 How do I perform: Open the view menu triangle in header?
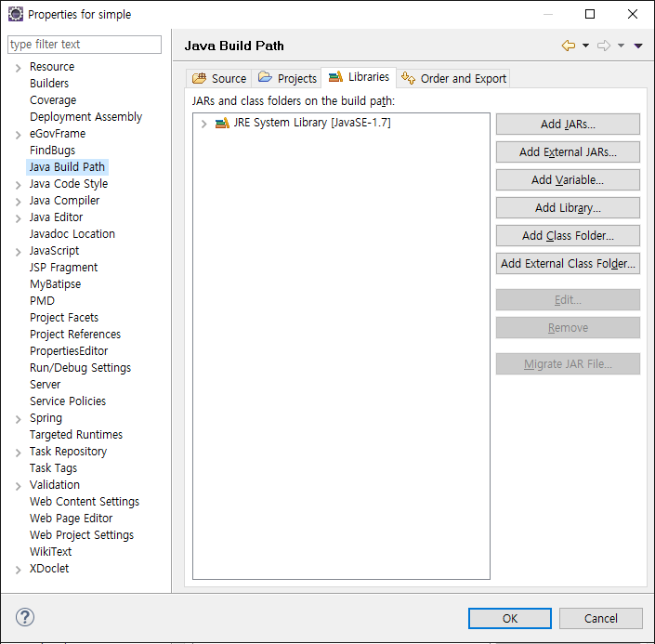(x=638, y=46)
